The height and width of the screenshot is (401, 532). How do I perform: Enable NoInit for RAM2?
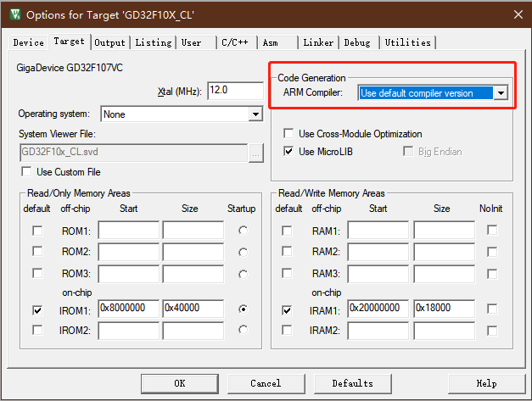pyautogui.click(x=492, y=252)
